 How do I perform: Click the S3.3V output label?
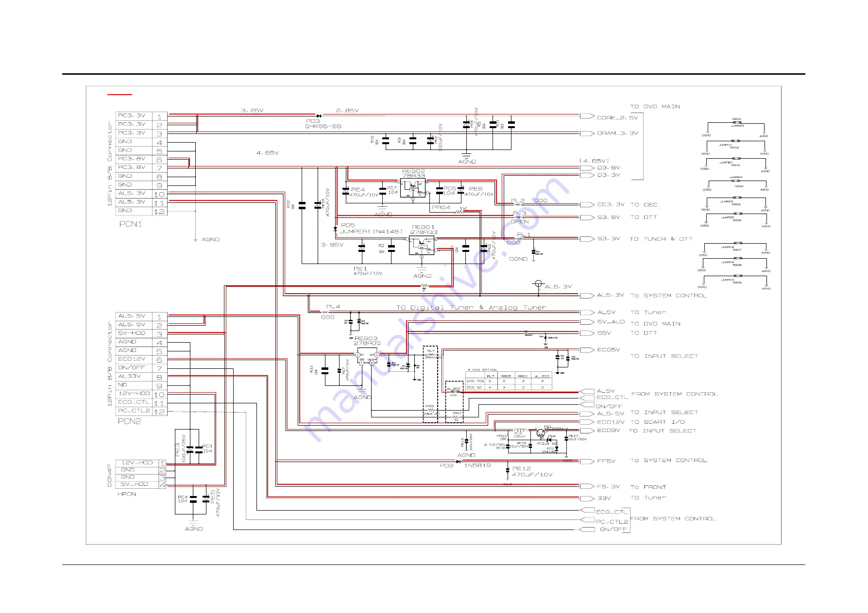(x=609, y=239)
